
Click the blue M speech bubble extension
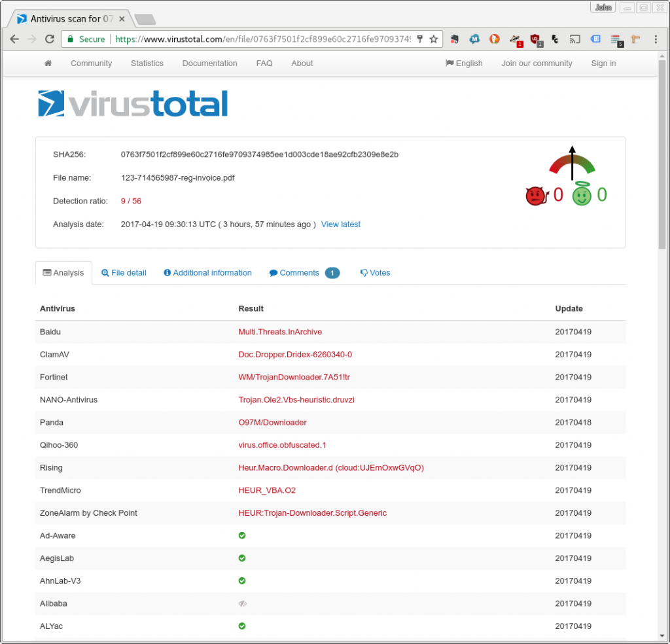click(474, 39)
